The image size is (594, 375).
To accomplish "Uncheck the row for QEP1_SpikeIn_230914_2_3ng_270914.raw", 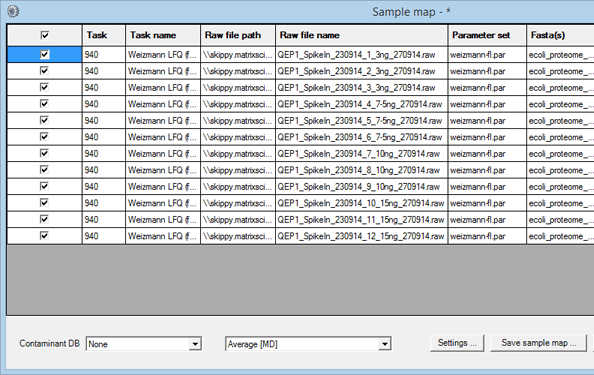I will click(x=44, y=71).
